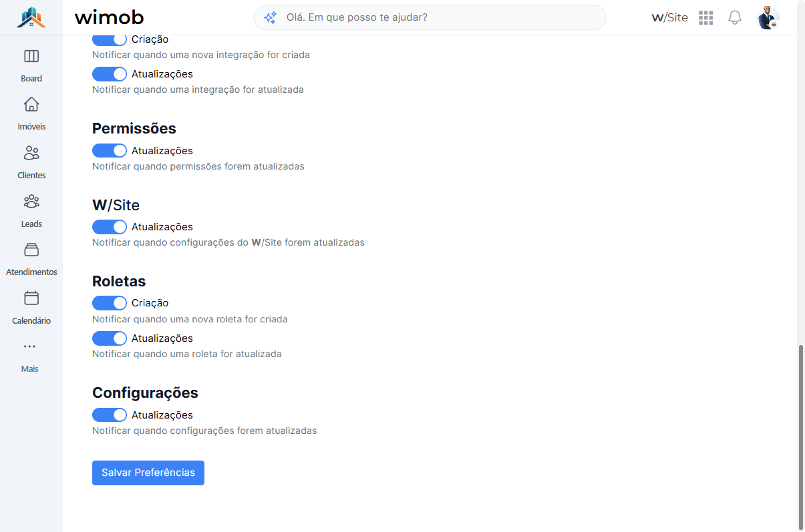Select the Leads label in sidebar

[x=31, y=224]
